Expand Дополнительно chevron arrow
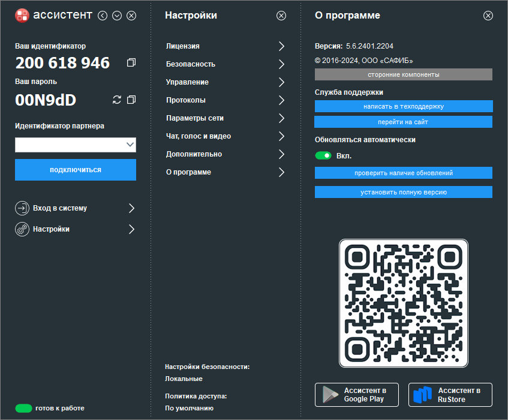This screenshot has width=508, height=420. click(x=281, y=154)
